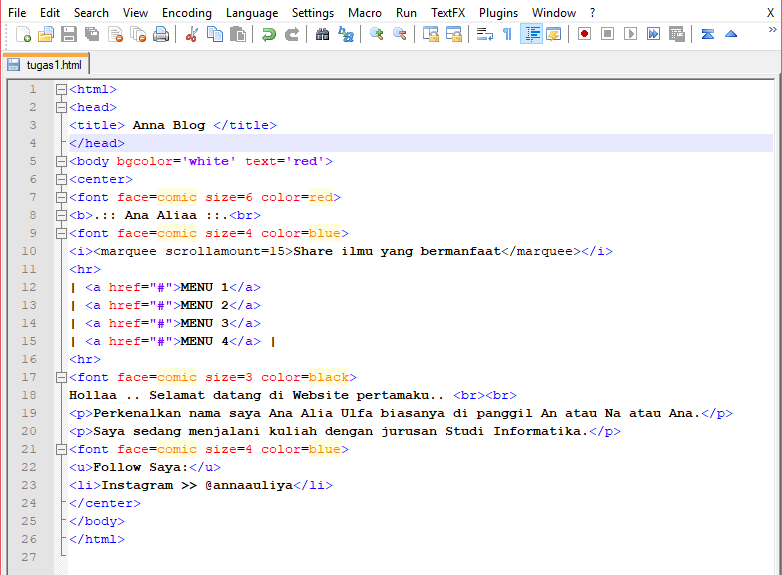This screenshot has height=575, width=782.
Task: Collapse the <html> fold on line 1
Action: [x=61, y=89]
